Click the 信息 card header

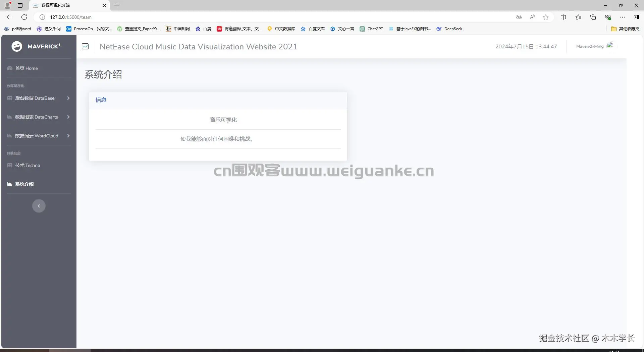click(x=218, y=100)
